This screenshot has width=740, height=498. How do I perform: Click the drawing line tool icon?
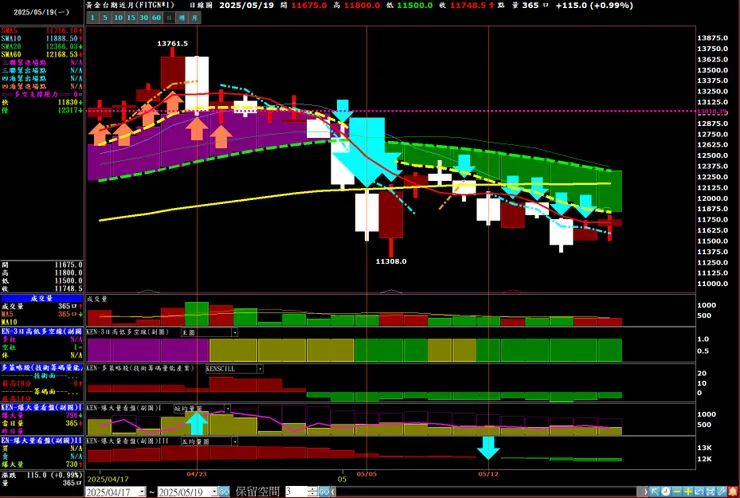[x=722, y=492]
